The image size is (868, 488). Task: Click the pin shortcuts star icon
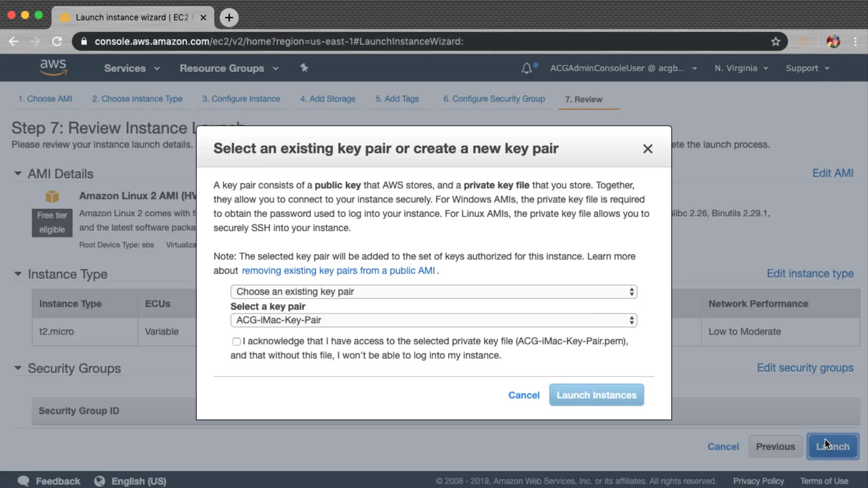point(304,68)
